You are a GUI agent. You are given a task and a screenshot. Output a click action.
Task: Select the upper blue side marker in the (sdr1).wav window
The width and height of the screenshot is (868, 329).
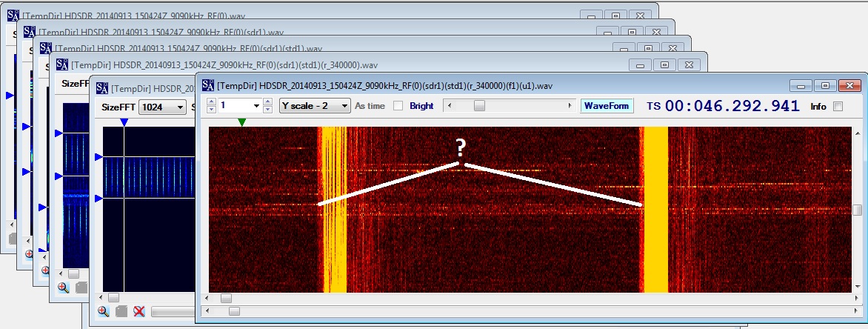(26, 127)
